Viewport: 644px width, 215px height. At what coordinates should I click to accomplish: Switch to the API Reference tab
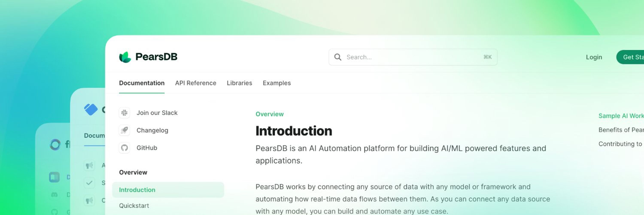pos(196,83)
